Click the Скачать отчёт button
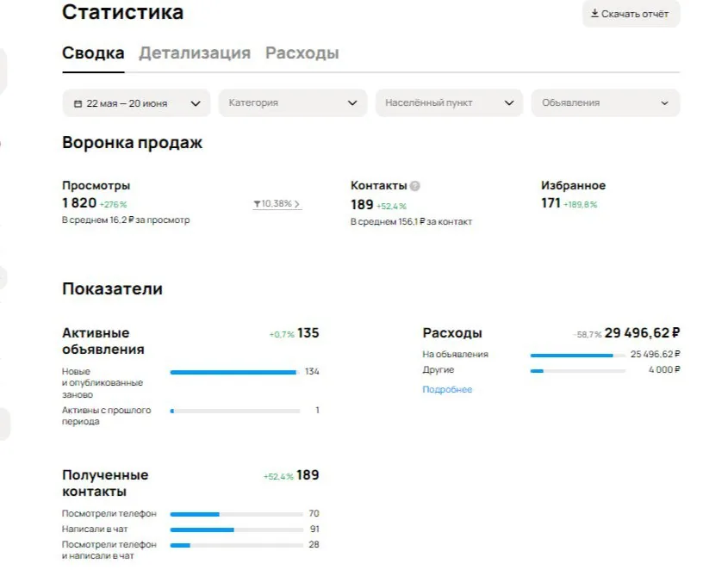Viewport: 728px width, 582px height. [x=632, y=14]
